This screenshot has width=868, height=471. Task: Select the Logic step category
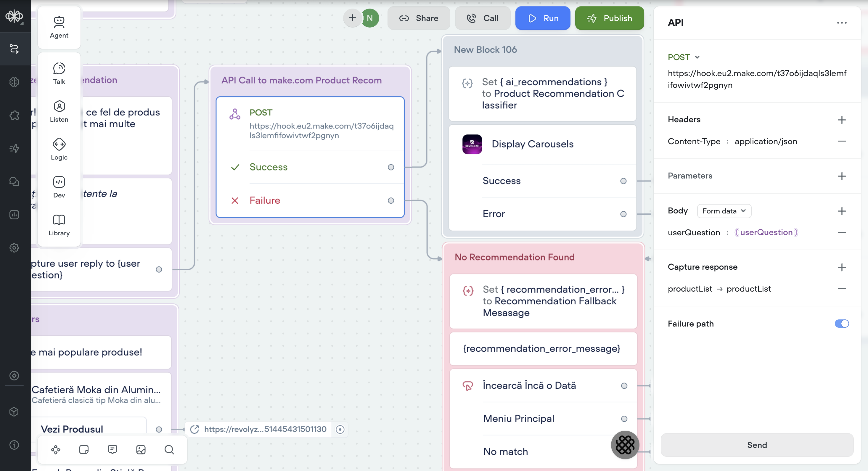coord(59,149)
